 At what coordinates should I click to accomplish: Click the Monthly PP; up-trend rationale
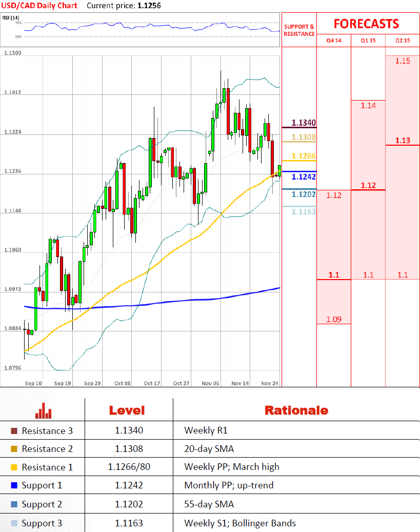(x=229, y=485)
